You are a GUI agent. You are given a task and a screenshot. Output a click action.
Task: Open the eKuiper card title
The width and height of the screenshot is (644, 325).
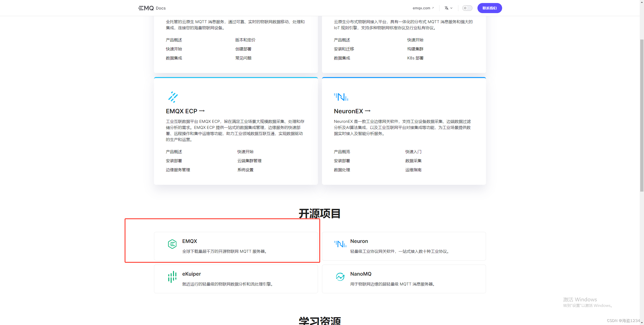pyautogui.click(x=191, y=274)
